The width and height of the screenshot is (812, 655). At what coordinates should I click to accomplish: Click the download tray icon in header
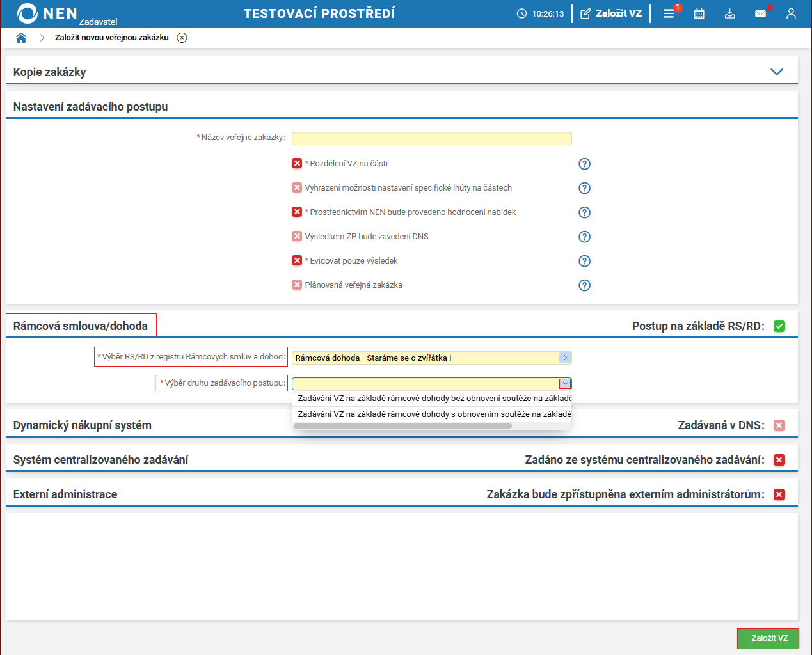729,13
